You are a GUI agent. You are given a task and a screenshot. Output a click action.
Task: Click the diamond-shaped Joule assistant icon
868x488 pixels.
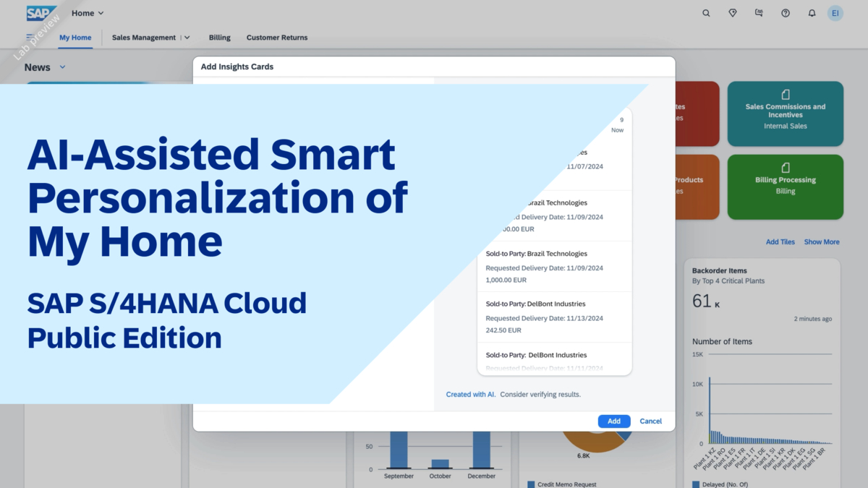tap(732, 12)
